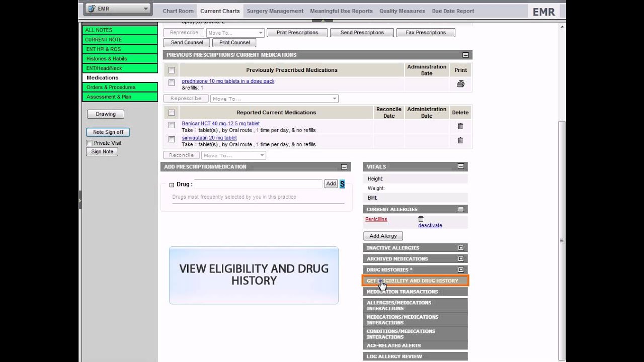Select CURRENT NOTE in the sidebar
This screenshot has height=362, width=644.
coord(120,40)
